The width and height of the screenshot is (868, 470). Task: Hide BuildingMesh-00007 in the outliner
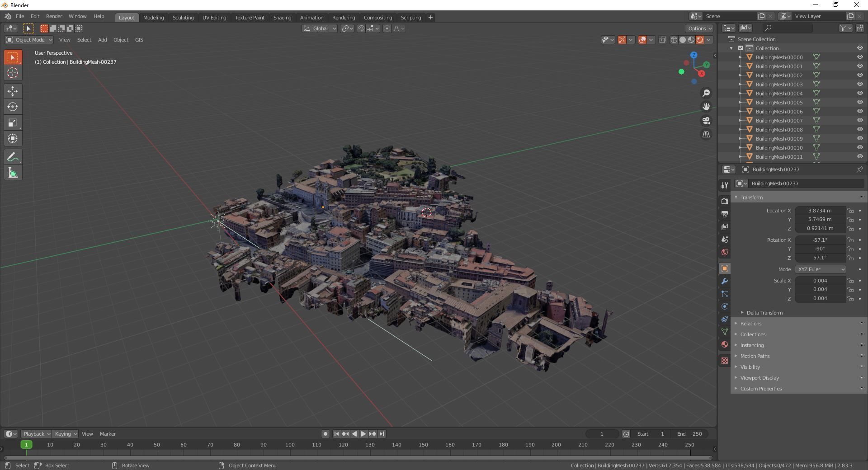tap(860, 121)
